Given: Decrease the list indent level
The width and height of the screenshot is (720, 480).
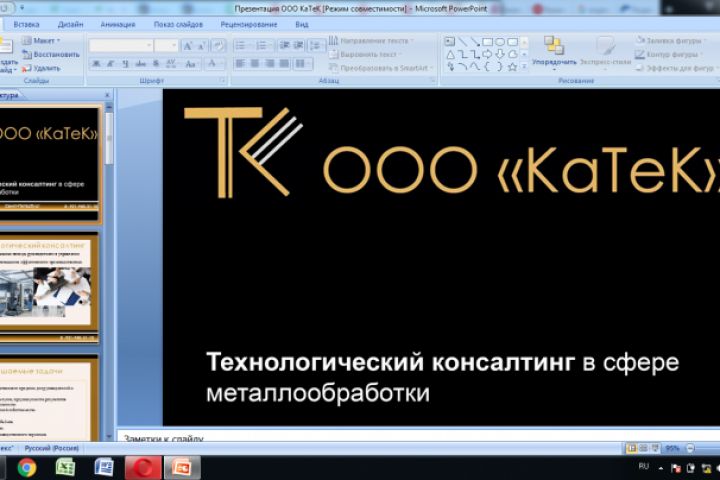Looking at the screenshot, I should tap(284, 45).
